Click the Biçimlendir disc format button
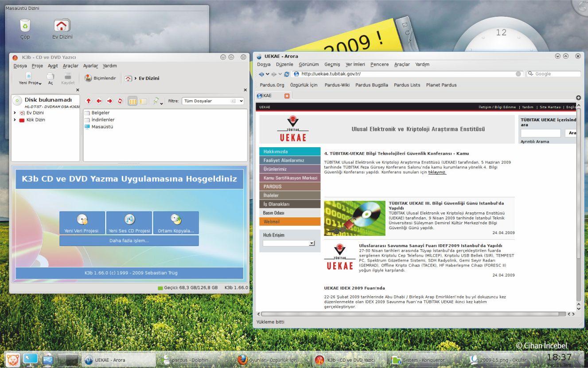Viewport: 588px width, 368px height. click(100, 78)
